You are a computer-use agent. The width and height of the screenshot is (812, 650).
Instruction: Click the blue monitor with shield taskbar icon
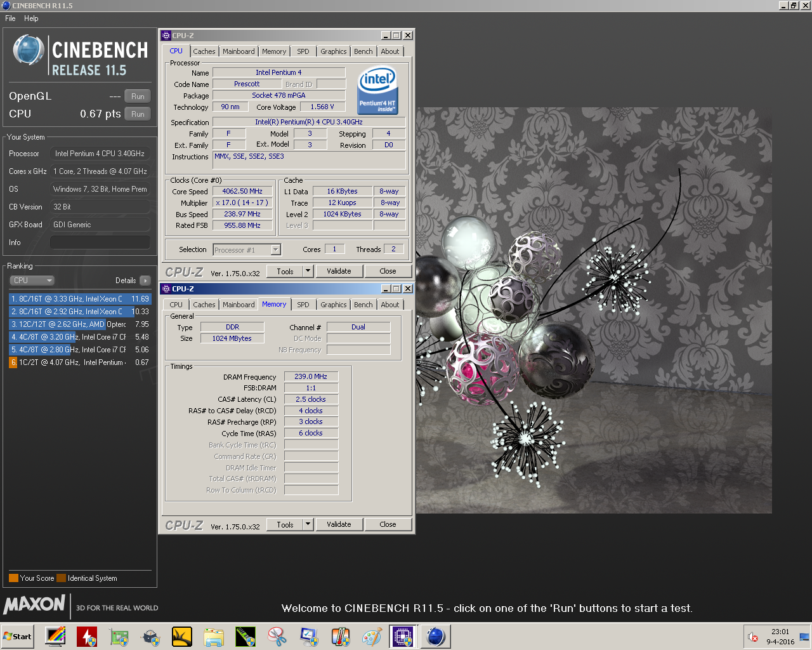[x=309, y=636]
